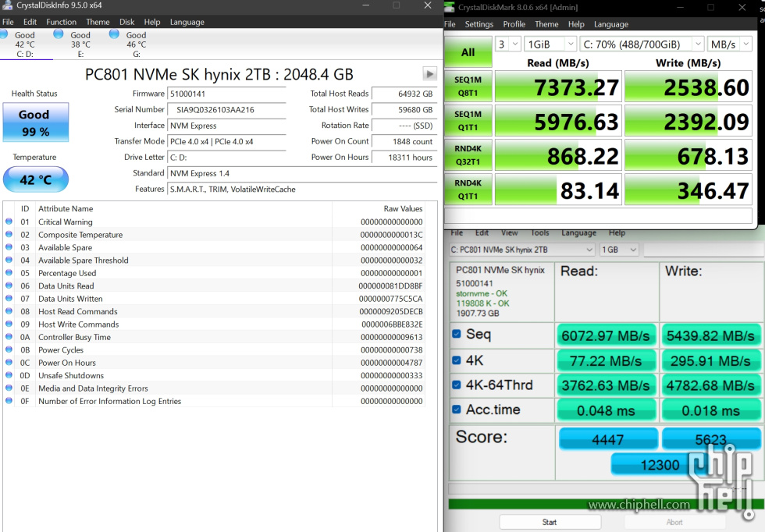This screenshot has height=532, width=765.
Task: Run the SEQ1M Q8T1 test button
Action: (468, 87)
